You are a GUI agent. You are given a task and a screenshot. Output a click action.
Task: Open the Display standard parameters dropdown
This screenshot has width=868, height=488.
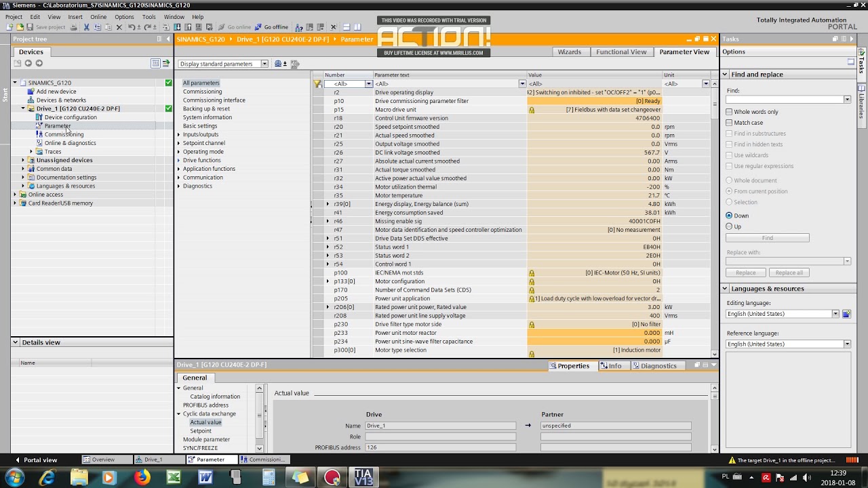pos(264,64)
